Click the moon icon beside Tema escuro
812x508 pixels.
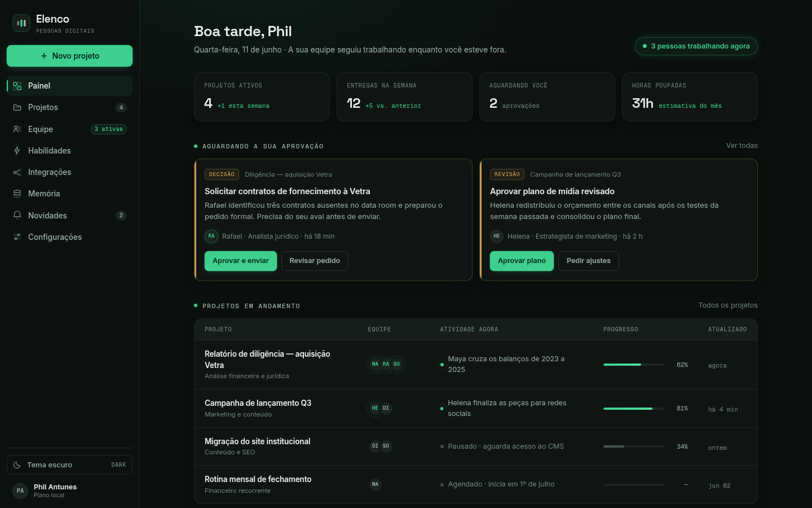tap(17, 465)
